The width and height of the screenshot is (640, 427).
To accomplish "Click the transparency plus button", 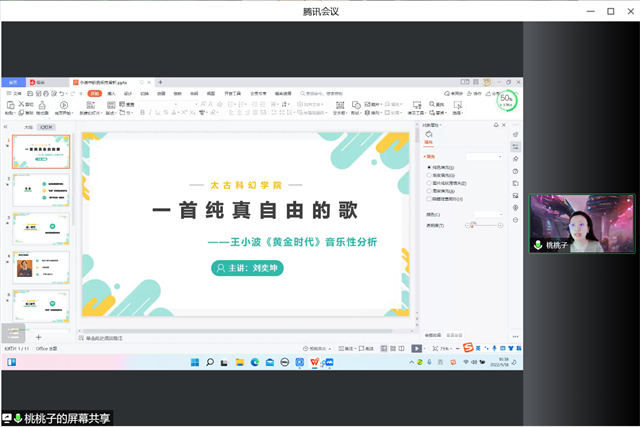I will click(x=500, y=225).
